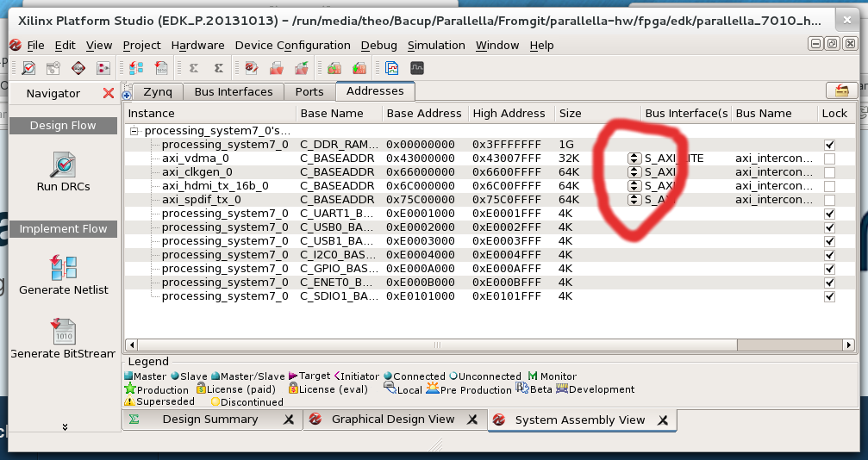Click the grayed gear-with-X toolbar icon

click(53, 68)
